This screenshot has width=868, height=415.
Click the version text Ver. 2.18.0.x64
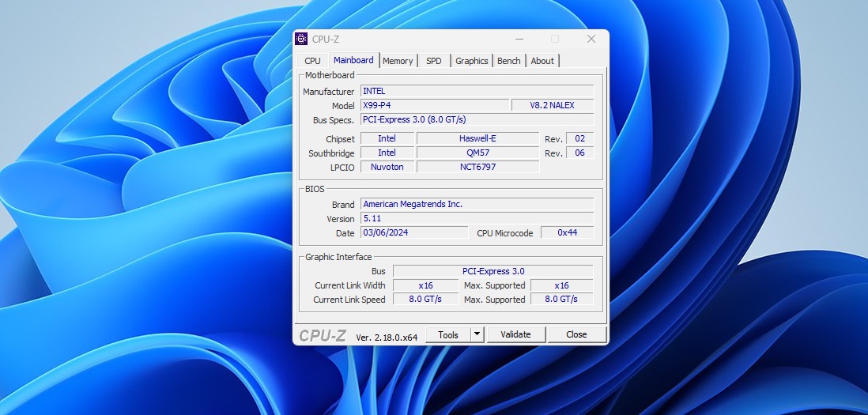point(387,337)
